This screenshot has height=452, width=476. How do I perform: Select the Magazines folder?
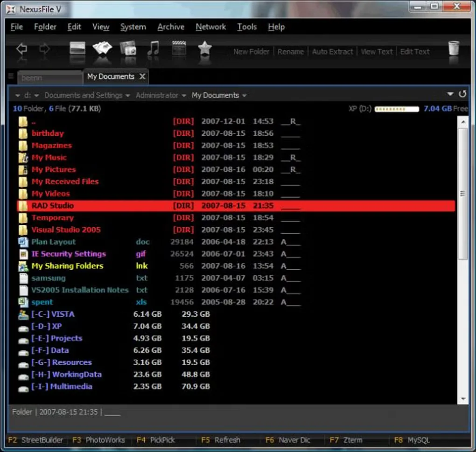[52, 146]
